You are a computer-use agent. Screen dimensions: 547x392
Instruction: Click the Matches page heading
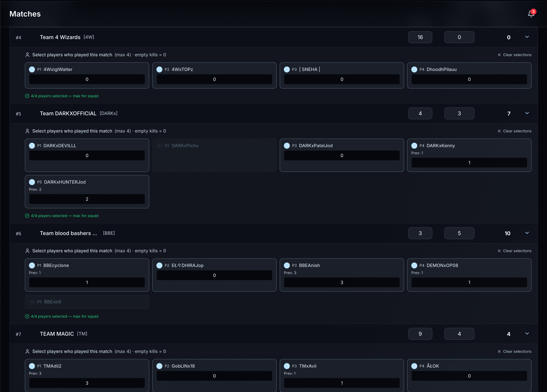25,14
